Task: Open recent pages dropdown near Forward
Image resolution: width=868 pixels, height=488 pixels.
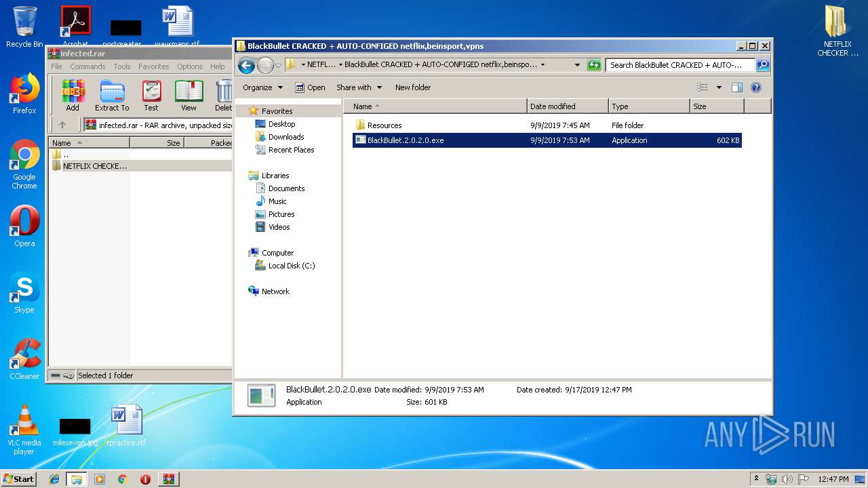Action: point(278,66)
